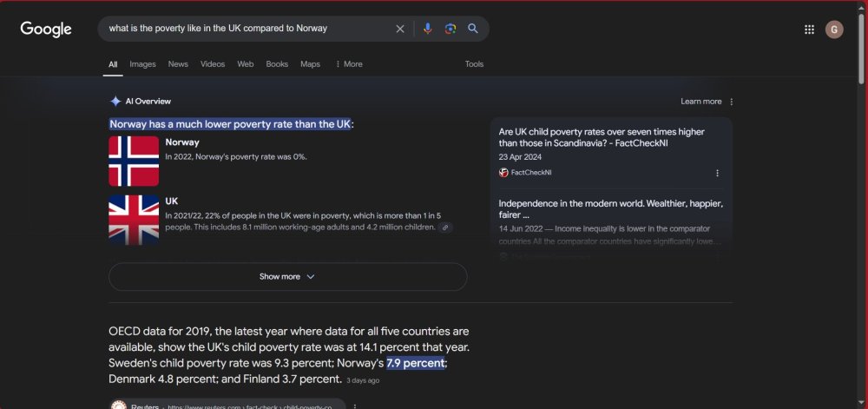Image resolution: width=868 pixels, height=409 pixels.
Task: Switch to the Images tab
Action: click(x=143, y=64)
